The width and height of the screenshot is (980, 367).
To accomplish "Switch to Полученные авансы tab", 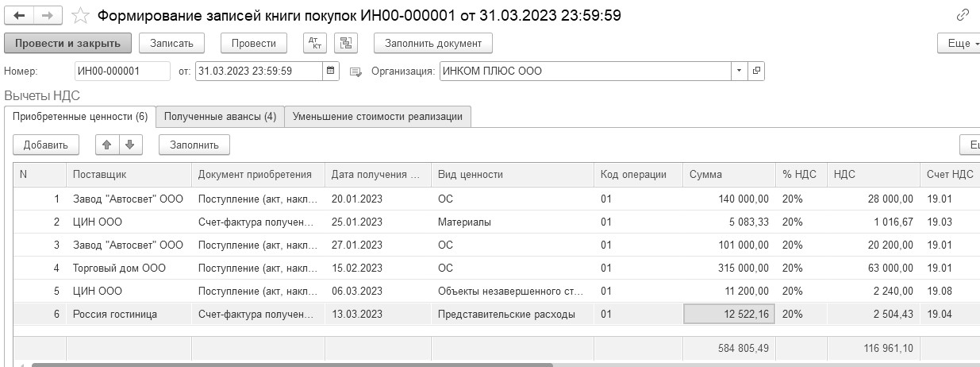I will coord(220,117).
